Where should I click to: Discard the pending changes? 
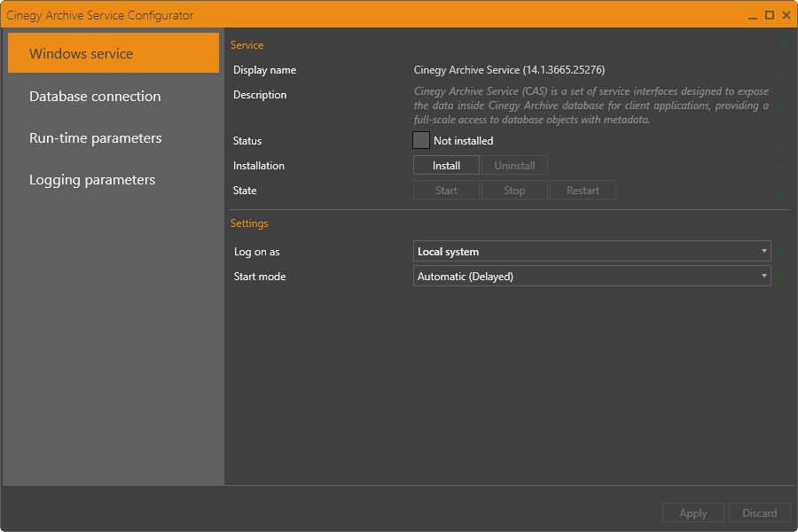[759, 512]
